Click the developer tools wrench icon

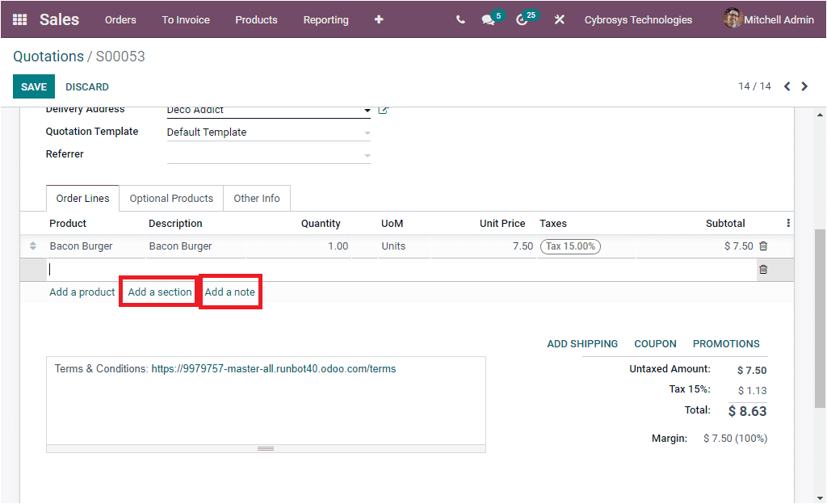click(x=560, y=19)
